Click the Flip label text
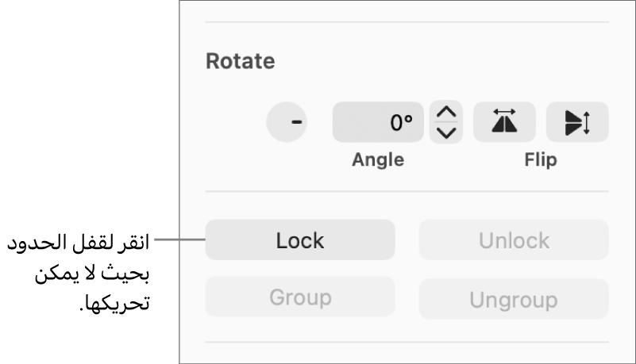 (x=541, y=159)
